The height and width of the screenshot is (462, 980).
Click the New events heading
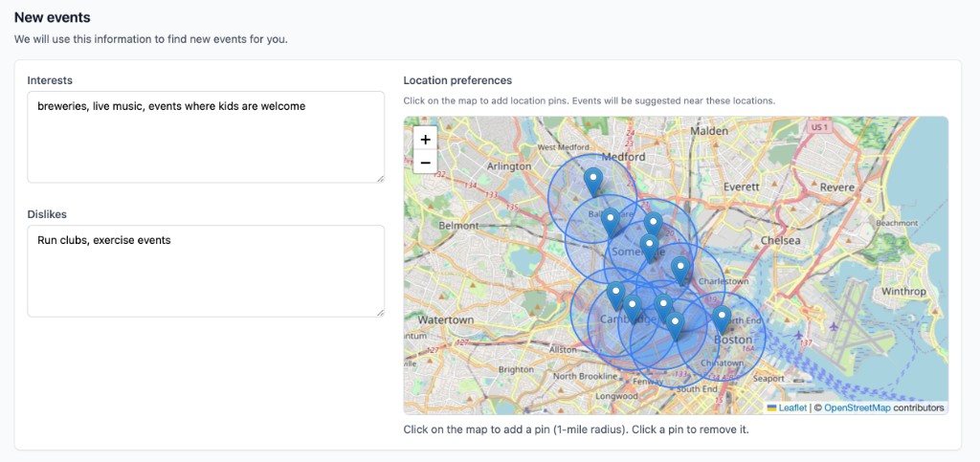pyautogui.click(x=53, y=17)
